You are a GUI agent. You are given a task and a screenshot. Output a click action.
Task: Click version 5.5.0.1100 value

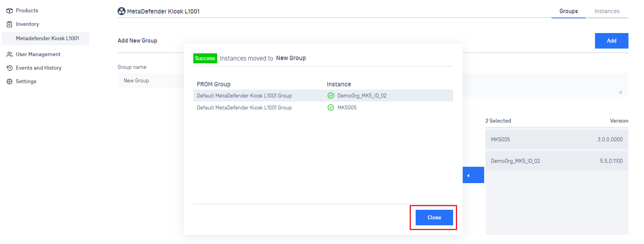tap(611, 161)
